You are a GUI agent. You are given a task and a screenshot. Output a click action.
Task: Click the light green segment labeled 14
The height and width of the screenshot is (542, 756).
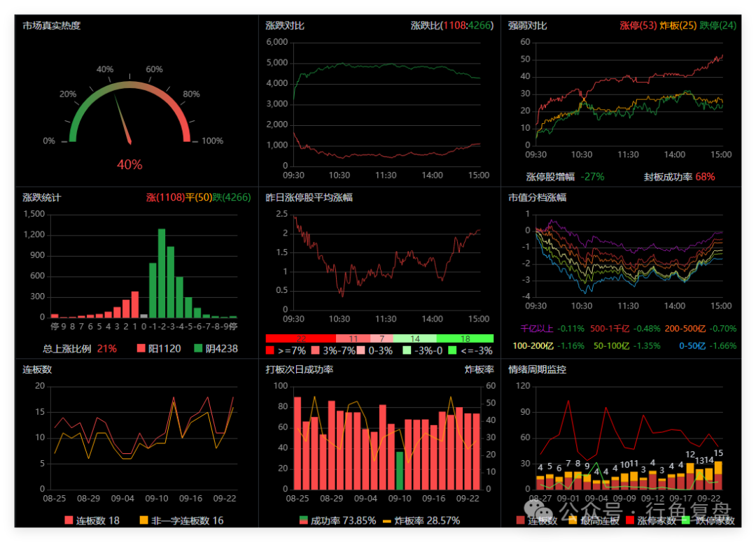point(414,338)
